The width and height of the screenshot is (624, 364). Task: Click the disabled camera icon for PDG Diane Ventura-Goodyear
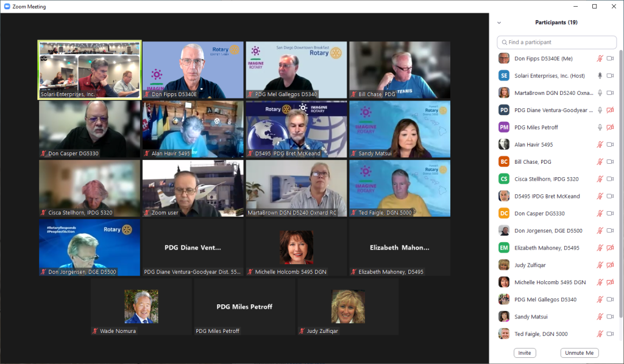click(610, 110)
